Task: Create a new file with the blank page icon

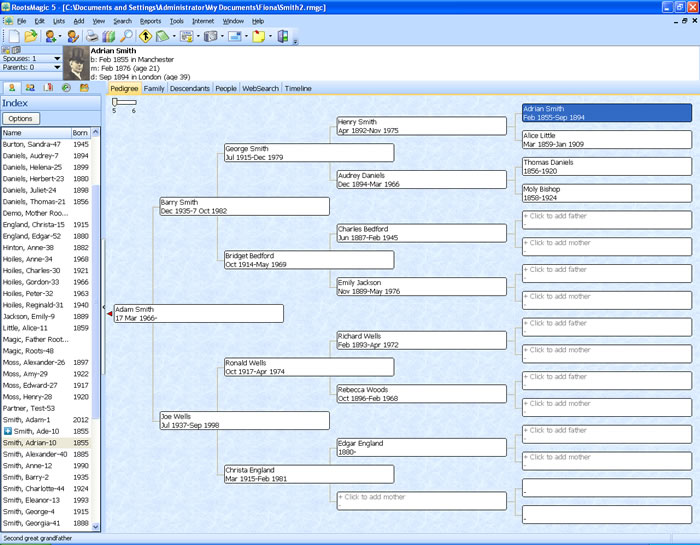Action: (x=14, y=36)
